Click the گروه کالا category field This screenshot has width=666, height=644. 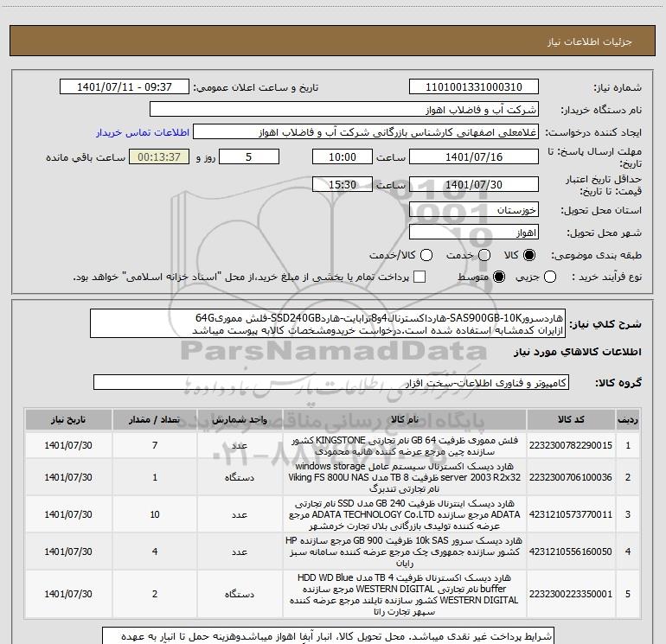coord(331,382)
